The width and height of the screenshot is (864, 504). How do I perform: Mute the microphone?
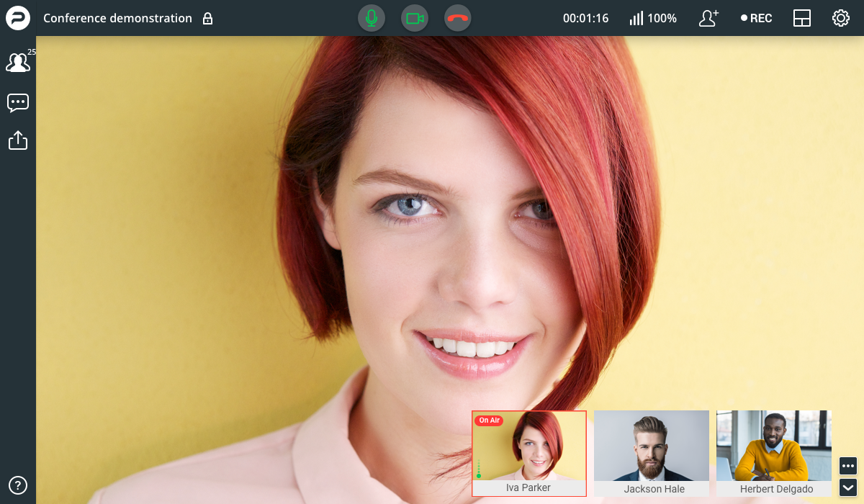372,18
